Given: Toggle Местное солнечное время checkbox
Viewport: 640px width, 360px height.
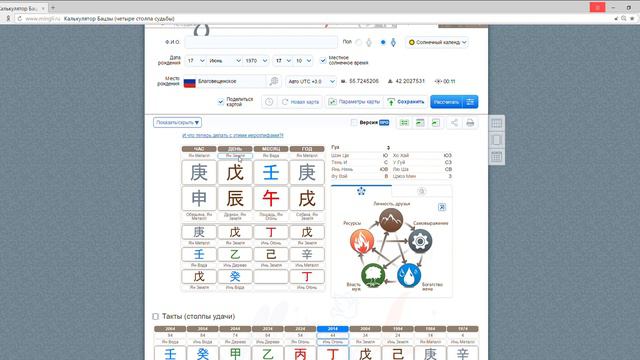Looking at the screenshot, I should [x=323, y=60].
